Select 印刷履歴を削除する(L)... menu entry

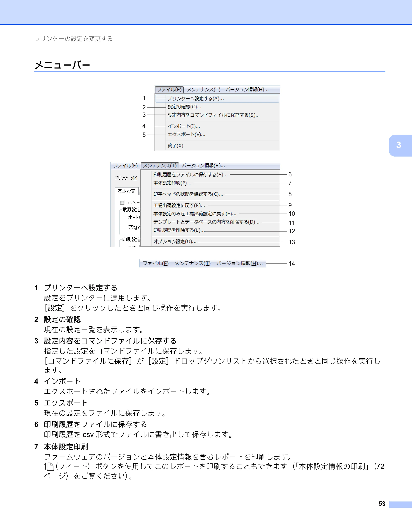179,230
